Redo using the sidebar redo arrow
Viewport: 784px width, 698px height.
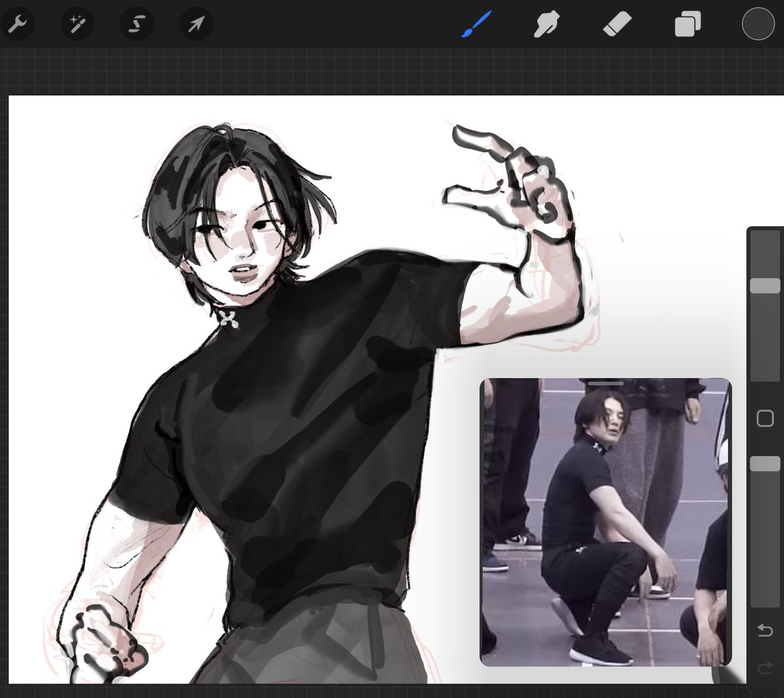[764, 668]
